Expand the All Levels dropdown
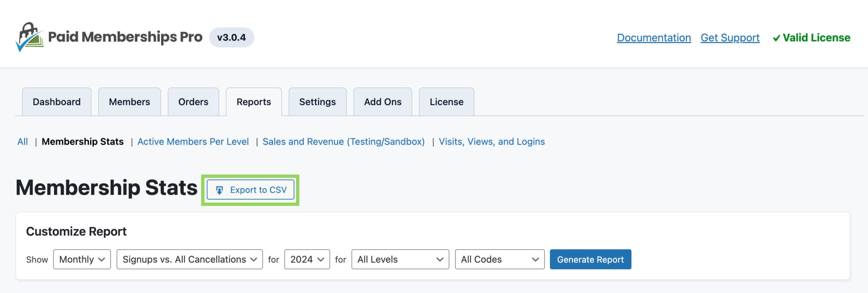 [400, 259]
